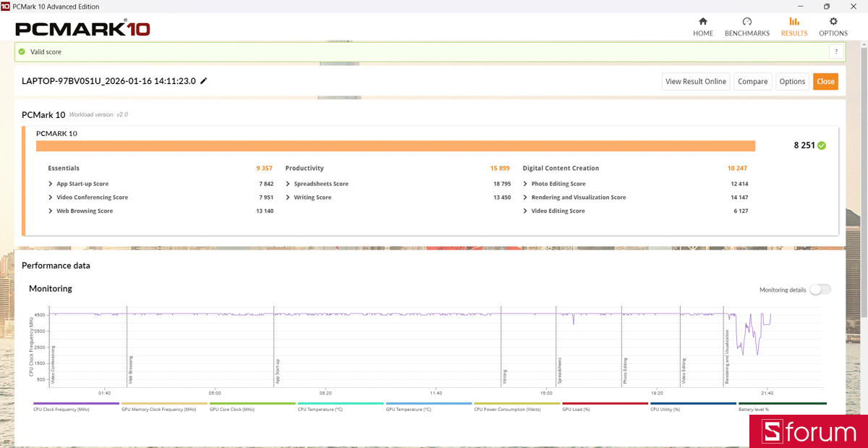868x448 pixels.
Task: Click the green valid score checkmark
Action: tap(22, 52)
